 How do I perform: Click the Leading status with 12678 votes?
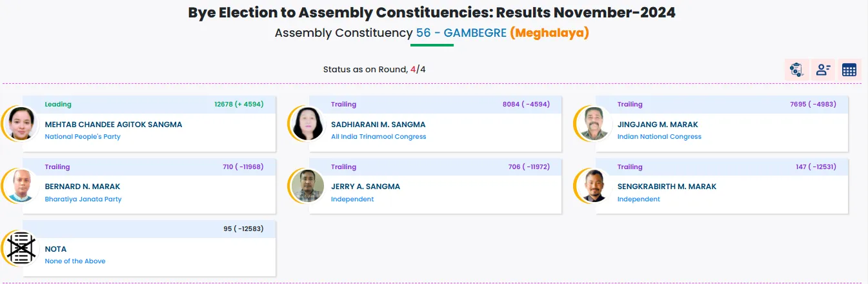tap(58, 105)
